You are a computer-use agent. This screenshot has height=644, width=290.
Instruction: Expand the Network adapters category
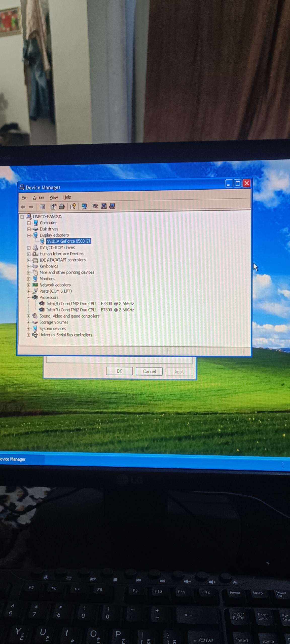pos(29,285)
